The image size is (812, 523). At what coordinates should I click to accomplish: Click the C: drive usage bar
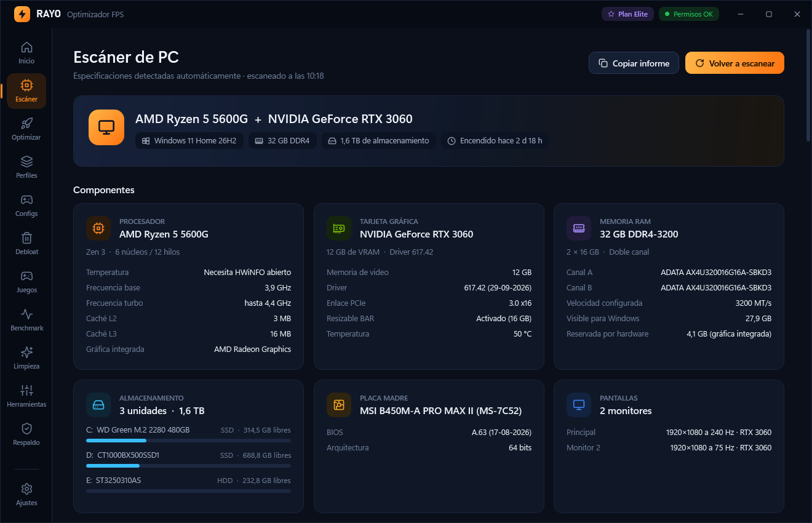tap(188, 441)
